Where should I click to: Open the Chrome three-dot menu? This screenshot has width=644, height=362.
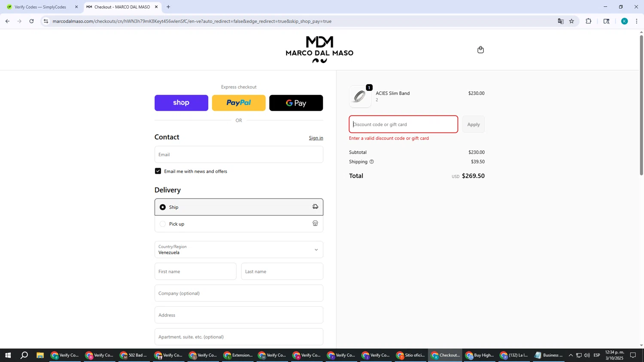[x=636, y=21]
